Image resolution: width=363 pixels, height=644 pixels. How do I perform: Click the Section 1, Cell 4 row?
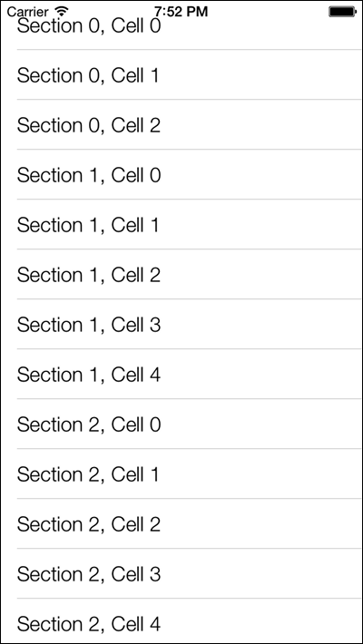(181, 375)
